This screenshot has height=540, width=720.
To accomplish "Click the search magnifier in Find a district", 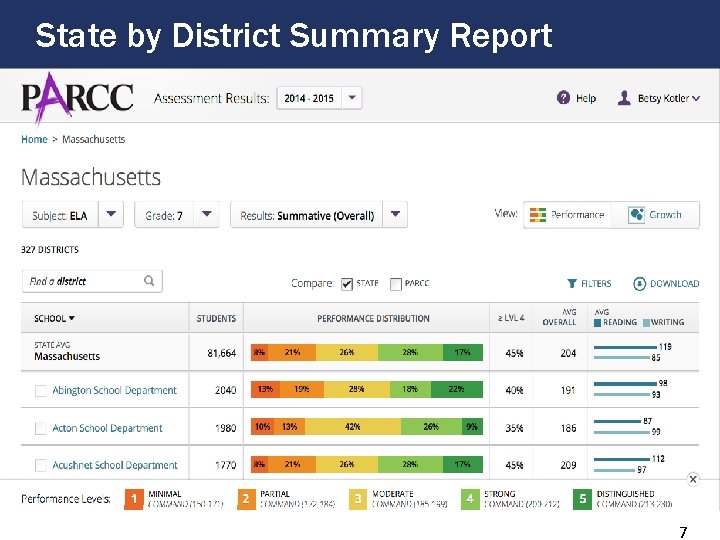I will click(149, 281).
